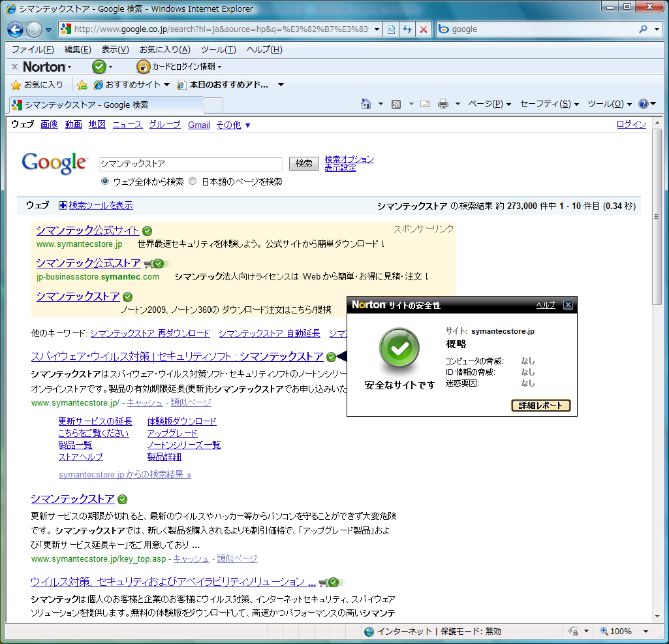Click the RSS feeds icon

pos(396,105)
